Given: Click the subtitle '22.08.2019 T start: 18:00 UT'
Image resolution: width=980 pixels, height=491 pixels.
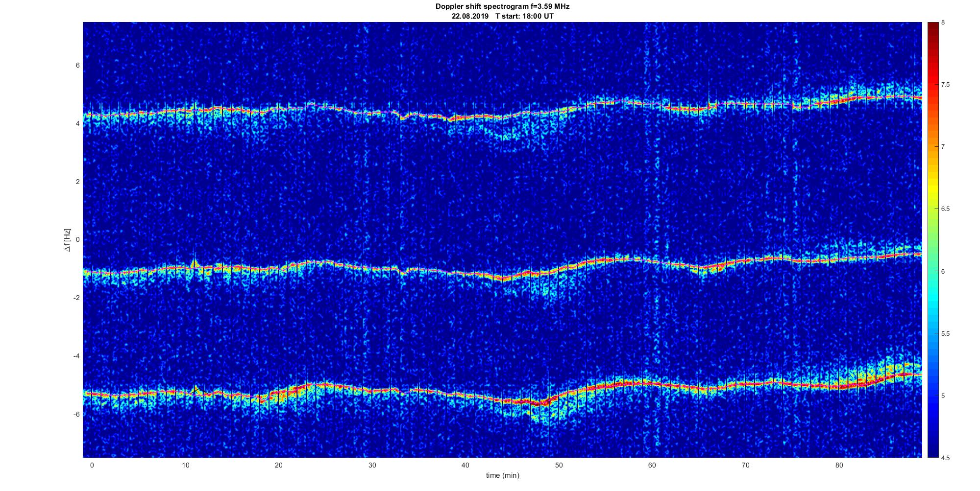Looking at the screenshot, I should pos(502,16).
